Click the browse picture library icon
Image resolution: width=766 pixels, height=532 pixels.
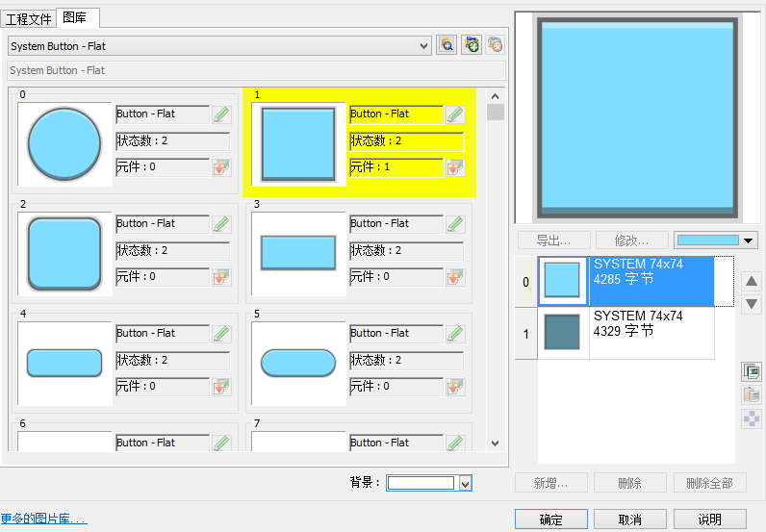(x=447, y=45)
